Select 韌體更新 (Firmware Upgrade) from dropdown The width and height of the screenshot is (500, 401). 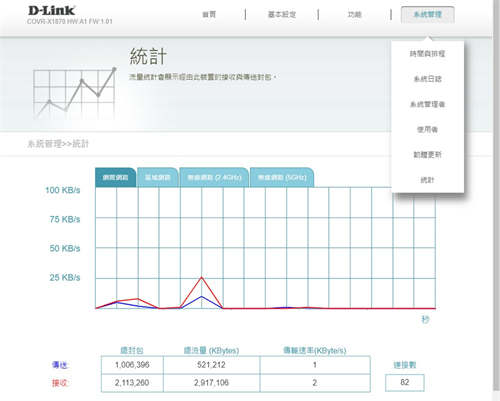point(427,155)
